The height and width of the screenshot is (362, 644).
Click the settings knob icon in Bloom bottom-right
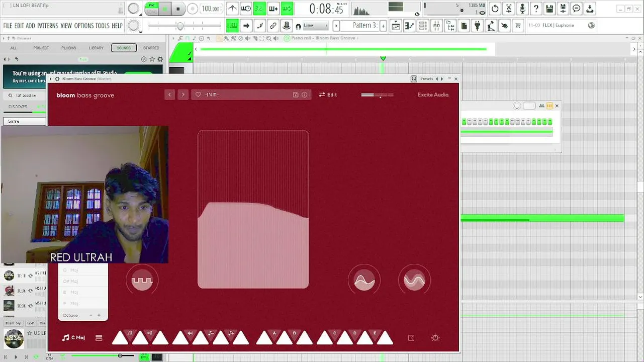coord(435,338)
